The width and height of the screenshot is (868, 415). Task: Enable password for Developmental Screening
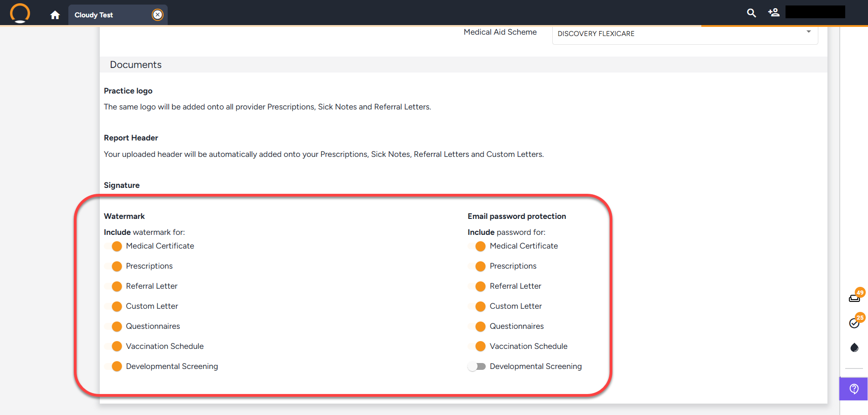click(477, 367)
